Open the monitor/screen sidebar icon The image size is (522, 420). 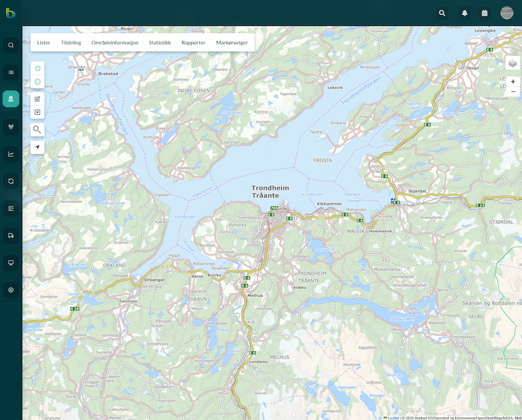coord(11,263)
